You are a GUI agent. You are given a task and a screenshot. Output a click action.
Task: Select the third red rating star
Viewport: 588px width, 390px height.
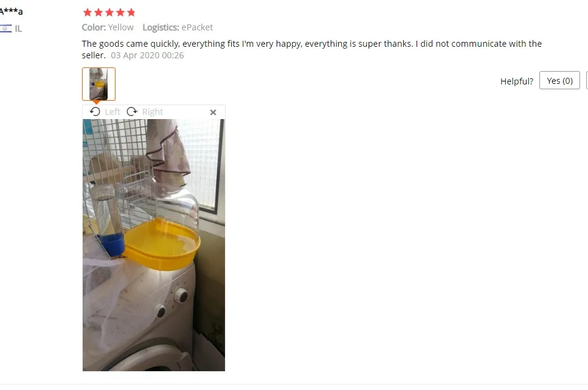point(109,13)
